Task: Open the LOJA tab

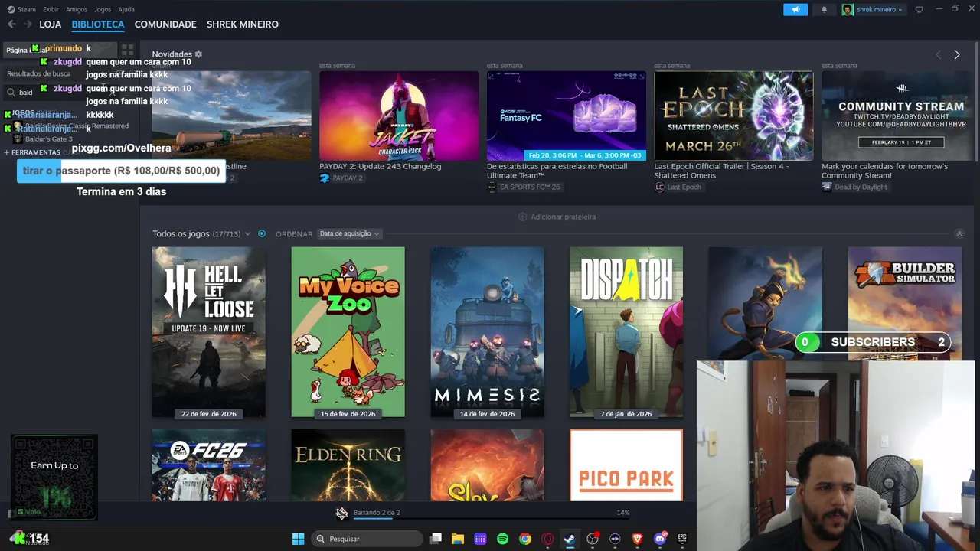Action: click(x=51, y=24)
